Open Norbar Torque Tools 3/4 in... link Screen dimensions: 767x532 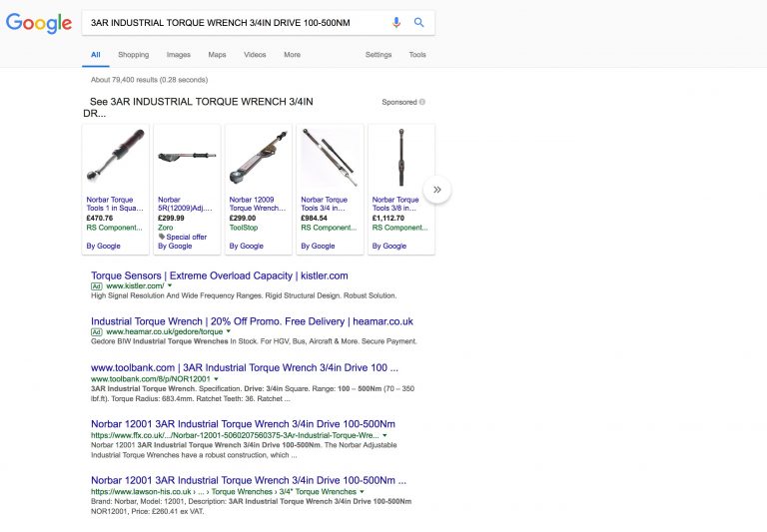pyautogui.click(x=325, y=204)
